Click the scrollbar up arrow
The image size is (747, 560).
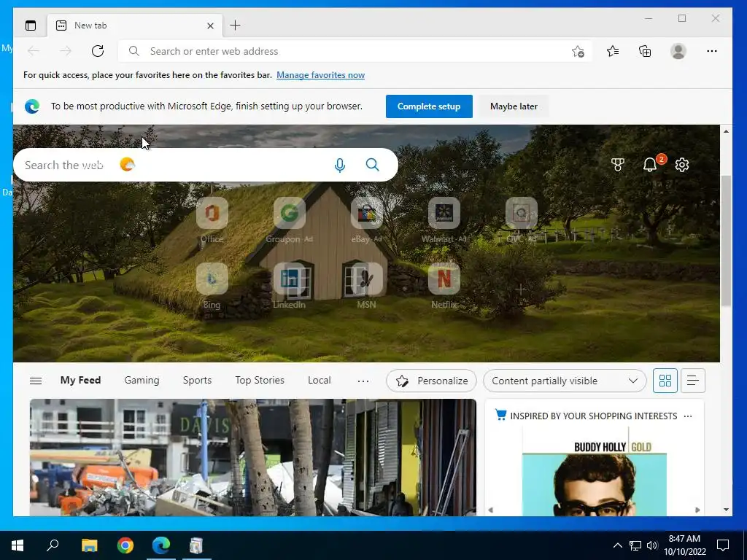(726, 131)
